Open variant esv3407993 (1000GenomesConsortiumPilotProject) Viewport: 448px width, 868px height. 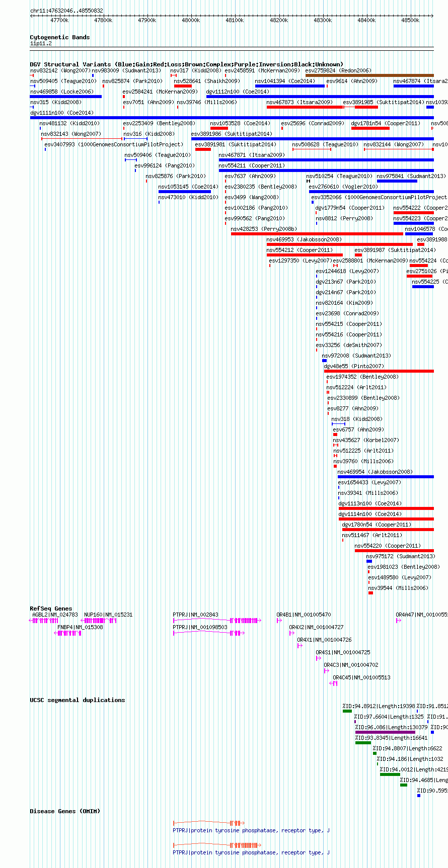tap(114, 145)
